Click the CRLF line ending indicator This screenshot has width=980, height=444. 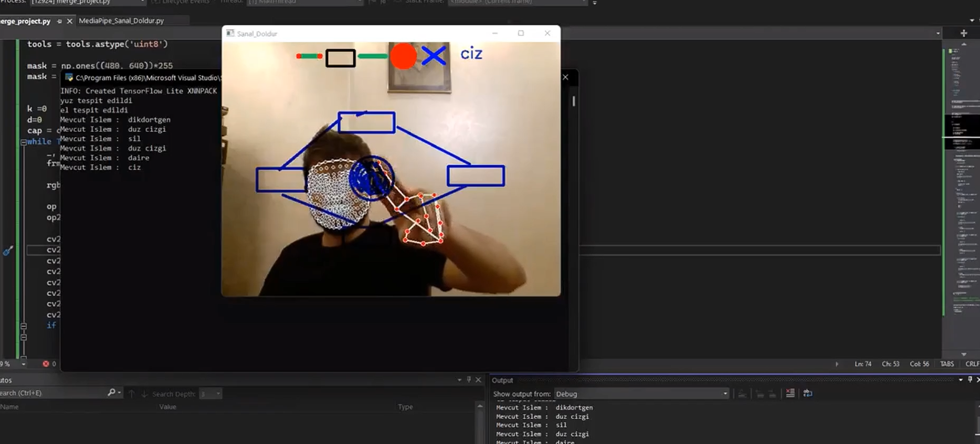point(972,364)
